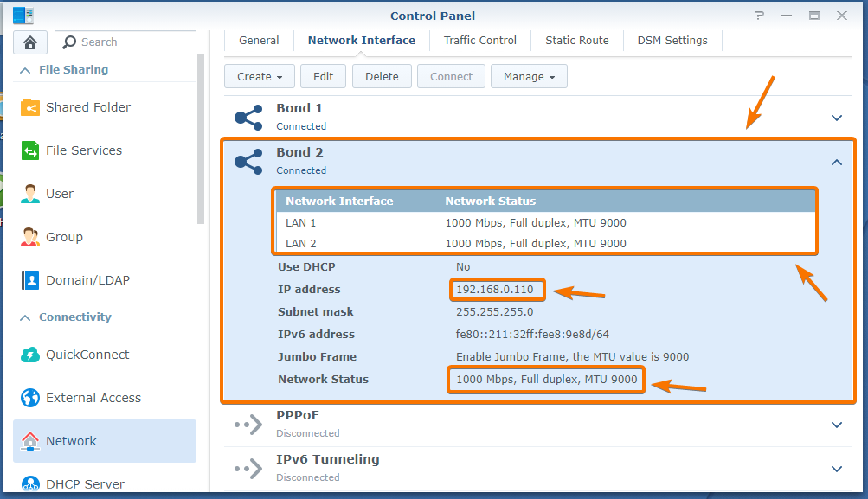
Task: Select the User icon in sidebar
Action: [30, 194]
